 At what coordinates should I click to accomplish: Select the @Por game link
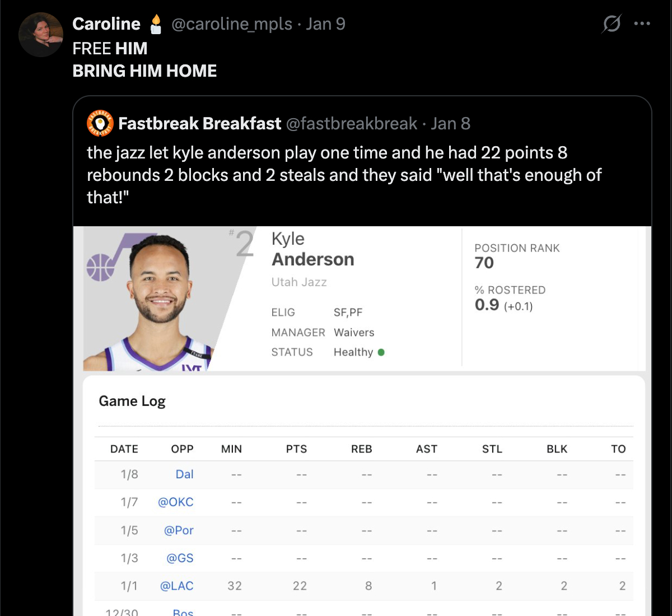click(x=179, y=530)
